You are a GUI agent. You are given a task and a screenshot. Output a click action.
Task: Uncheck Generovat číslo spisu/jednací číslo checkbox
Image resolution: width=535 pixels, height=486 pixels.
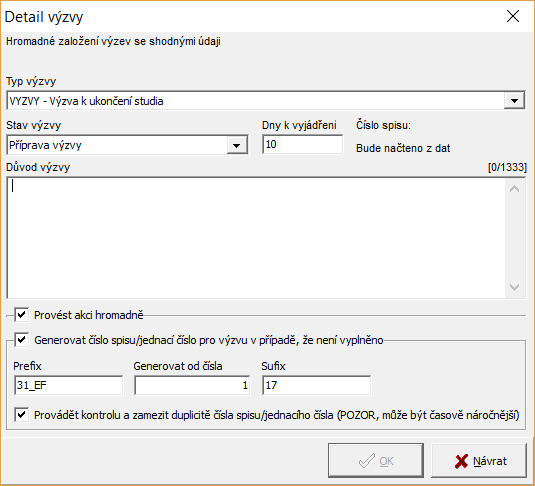pyautogui.click(x=21, y=340)
